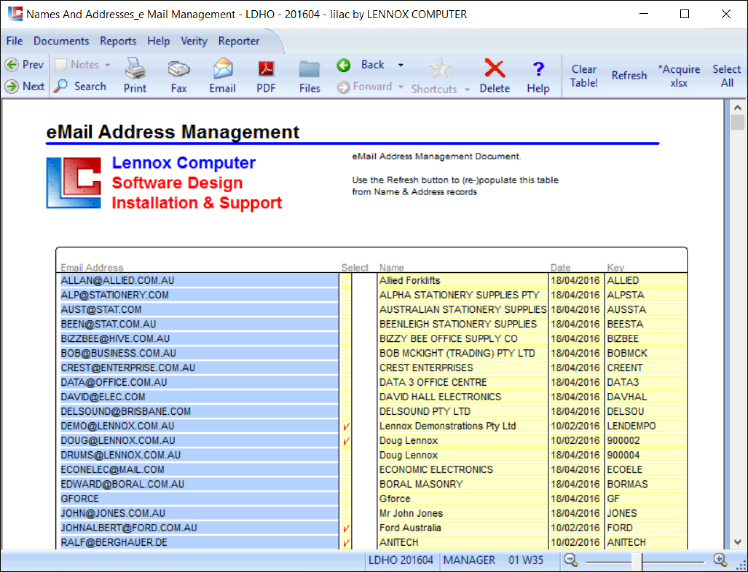Expand the Forward history dropdown arrow
The width and height of the screenshot is (748, 572).
(x=401, y=87)
